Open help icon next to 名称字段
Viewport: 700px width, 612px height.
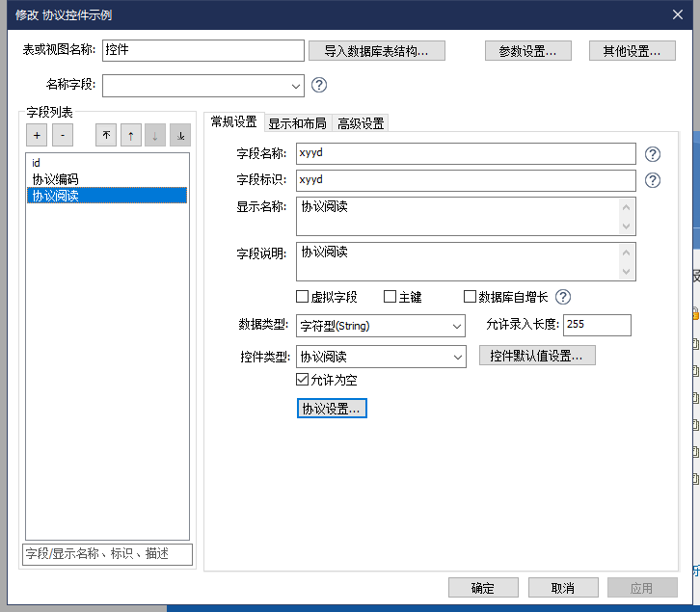pyautogui.click(x=319, y=85)
